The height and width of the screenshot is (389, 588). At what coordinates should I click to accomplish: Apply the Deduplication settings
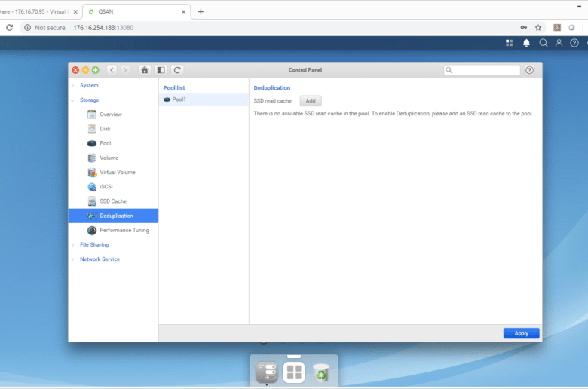click(521, 333)
